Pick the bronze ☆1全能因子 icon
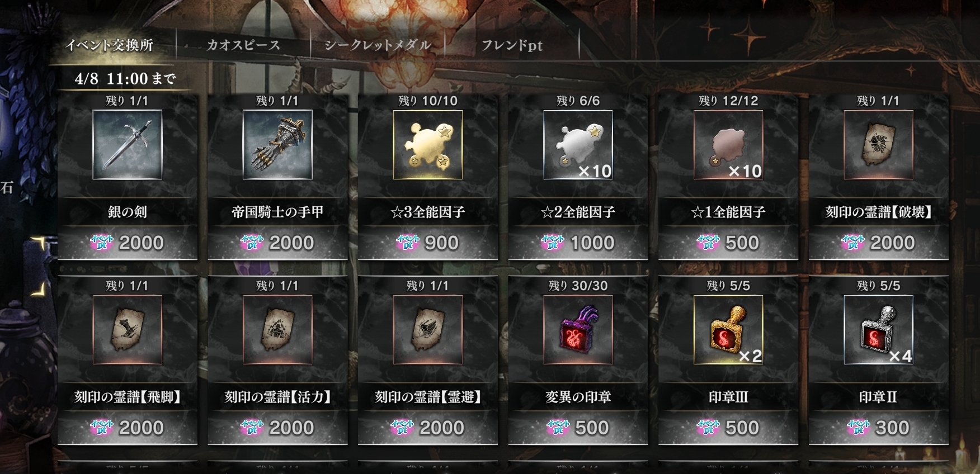 (728, 144)
